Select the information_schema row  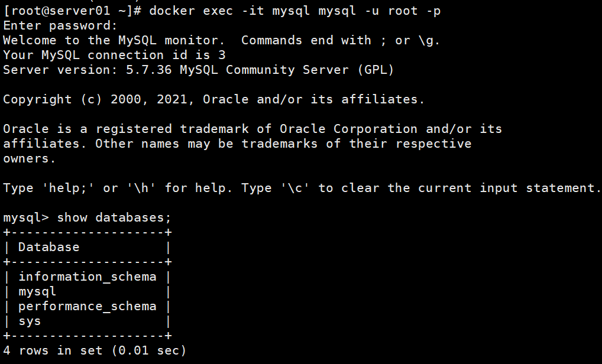(x=87, y=277)
